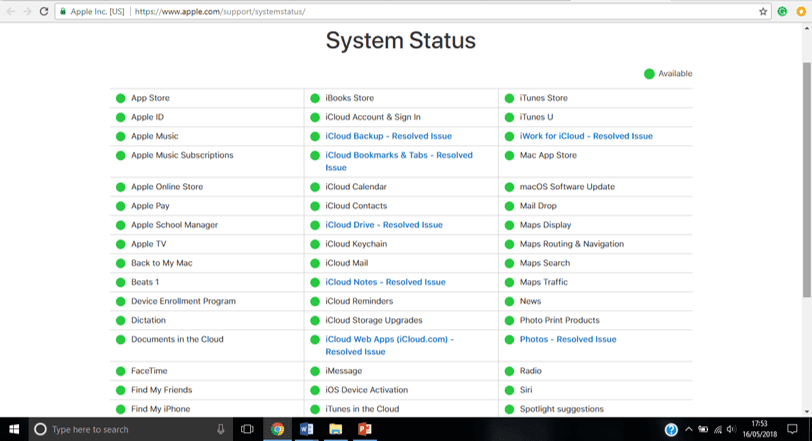Click the green dot next to iTunes Store
This screenshot has height=441, width=812.
coord(510,98)
